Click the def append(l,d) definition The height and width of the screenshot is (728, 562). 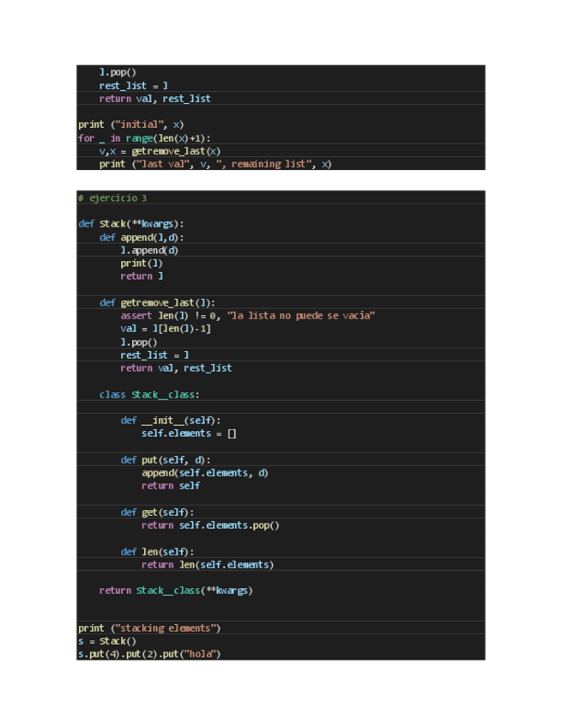point(142,237)
